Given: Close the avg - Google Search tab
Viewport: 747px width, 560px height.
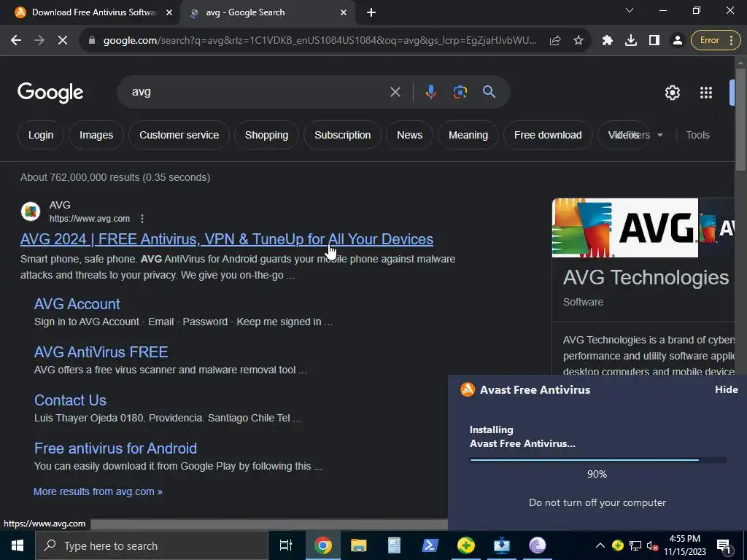Looking at the screenshot, I should (344, 13).
